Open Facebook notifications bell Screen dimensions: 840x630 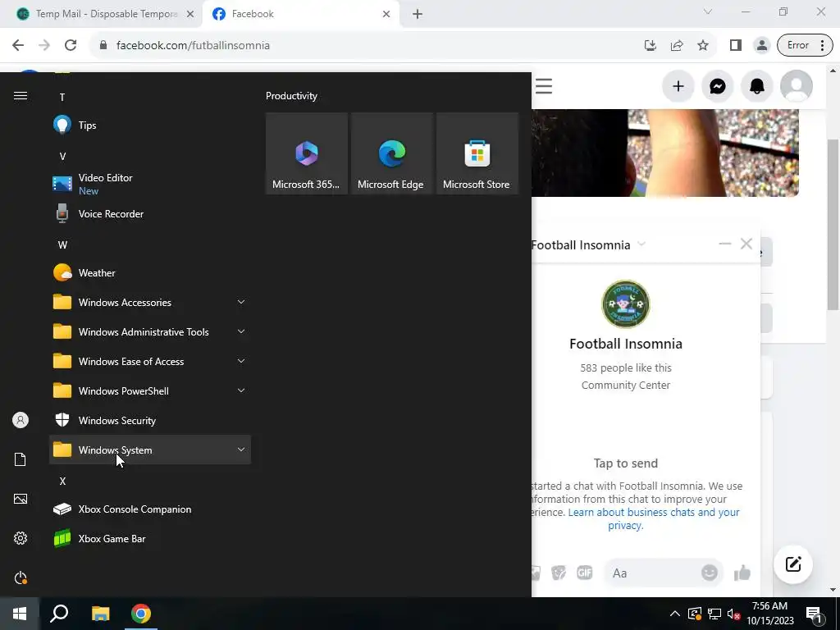tap(756, 86)
